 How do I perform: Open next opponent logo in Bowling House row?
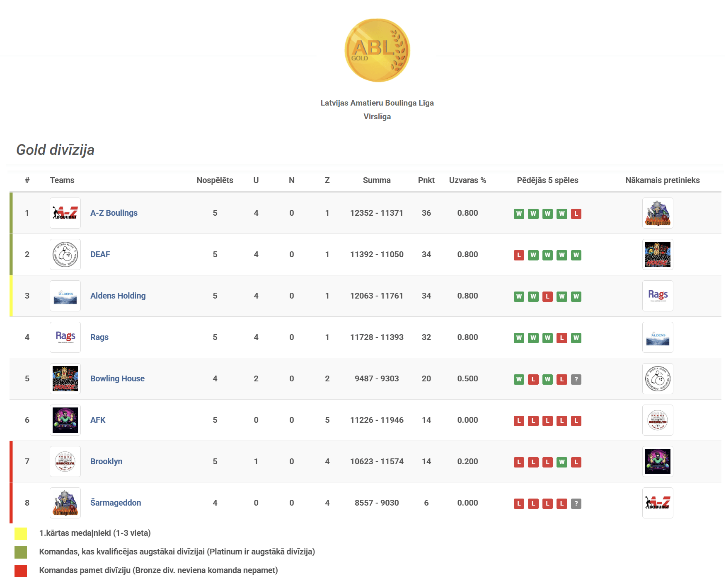[x=658, y=378]
